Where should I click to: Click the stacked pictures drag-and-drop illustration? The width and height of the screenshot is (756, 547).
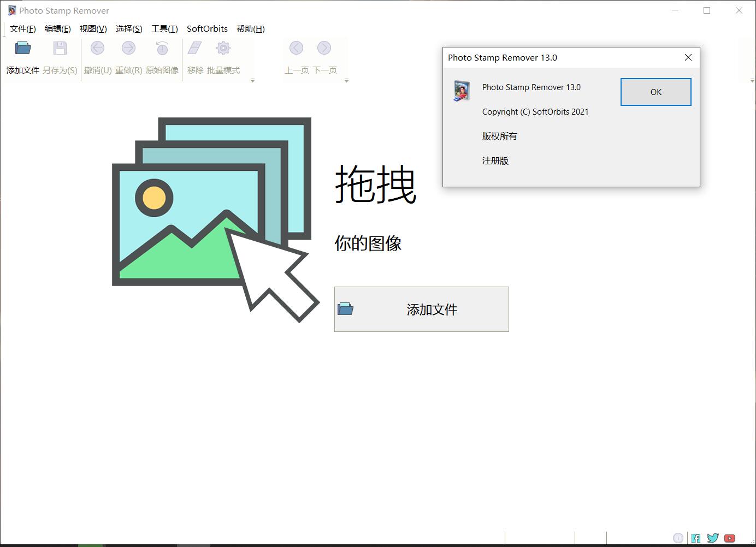click(215, 219)
